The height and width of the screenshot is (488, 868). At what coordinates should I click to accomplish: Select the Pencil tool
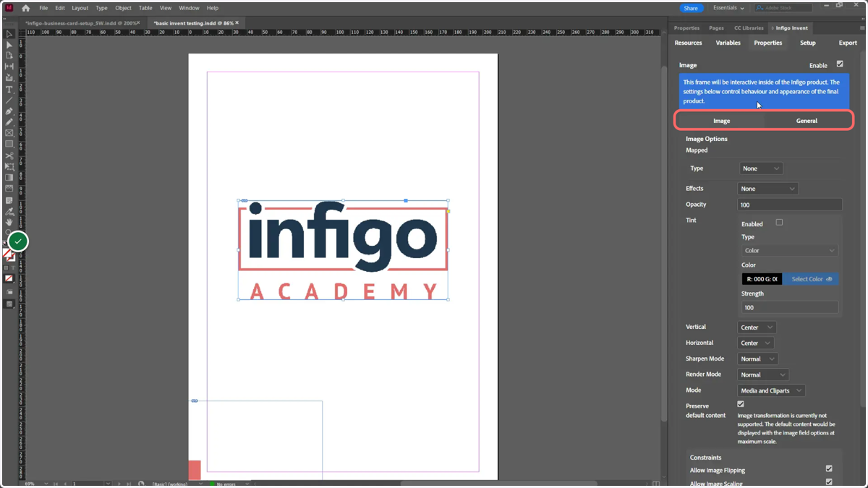click(9, 122)
